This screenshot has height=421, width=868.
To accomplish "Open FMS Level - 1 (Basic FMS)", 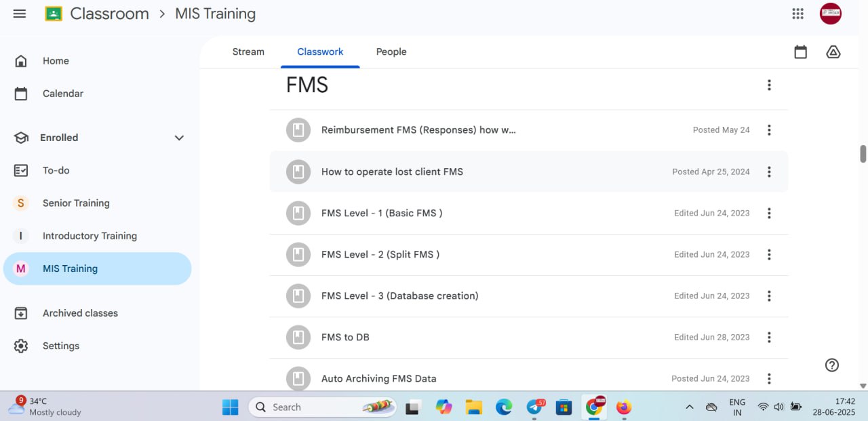I will tap(382, 213).
